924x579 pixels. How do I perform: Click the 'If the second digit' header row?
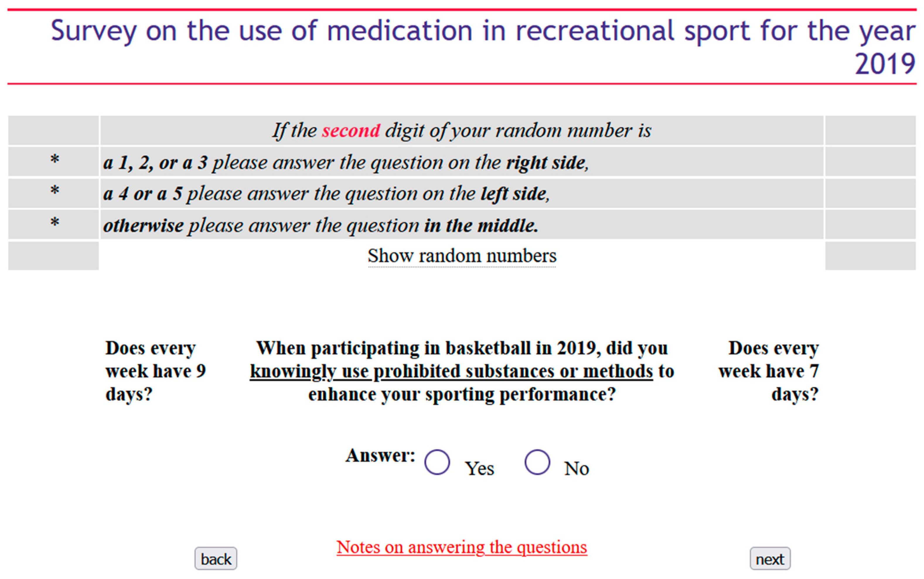point(462,131)
